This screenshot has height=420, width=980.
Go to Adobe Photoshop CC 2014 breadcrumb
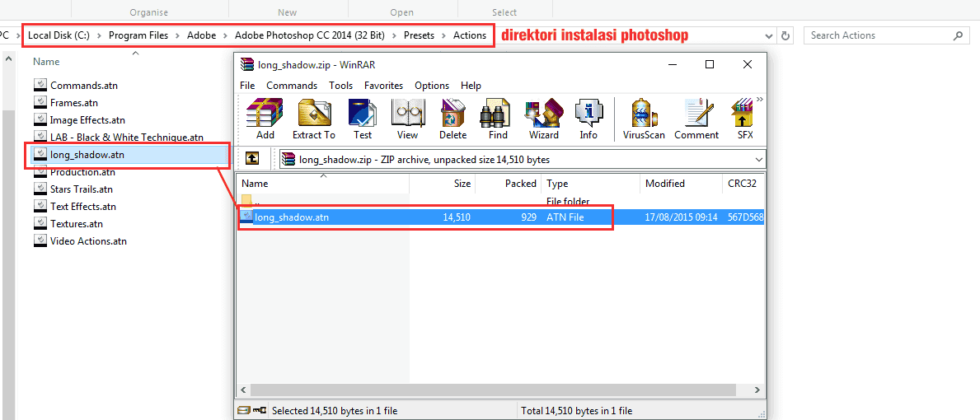coord(309,35)
